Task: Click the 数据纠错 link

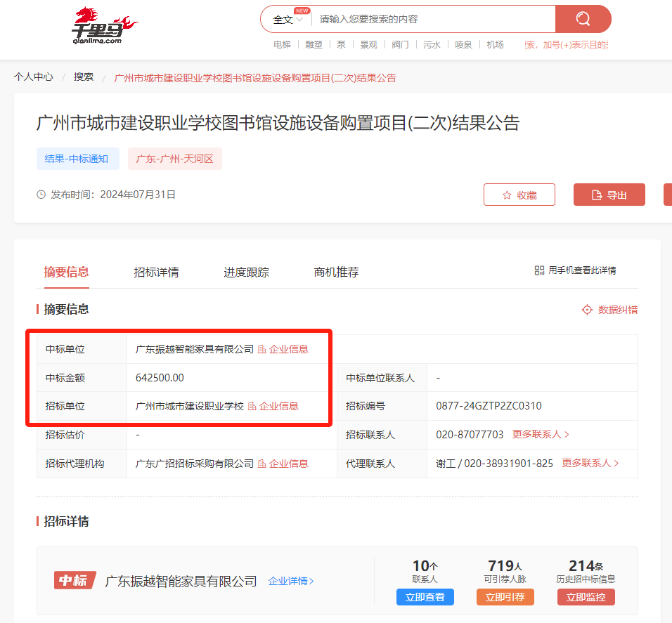Action: tap(609, 310)
